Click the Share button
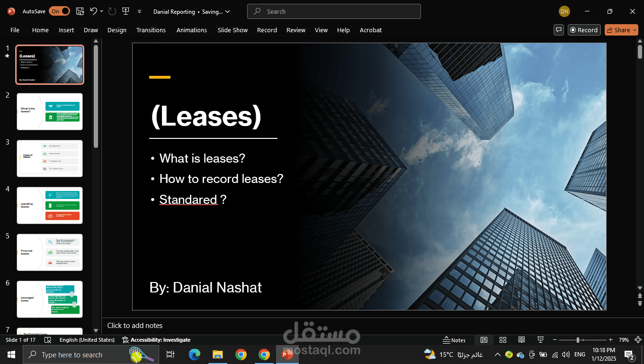The height and width of the screenshot is (364, 644). 621,30
